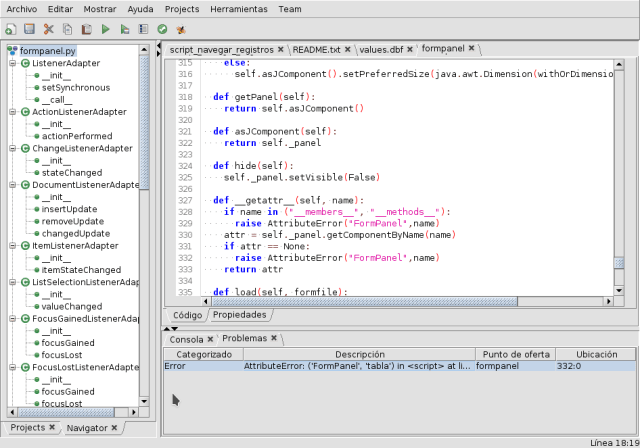The image size is (640, 448).
Task: Collapse the ActionListenerAdapter tree node
Action: pos(12,112)
